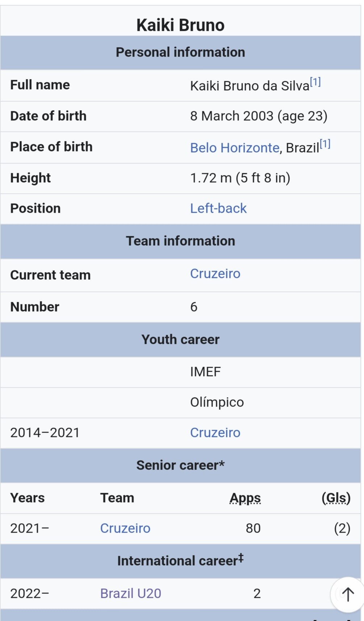Tap the Olímpico youth team entry

[x=217, y=402]
